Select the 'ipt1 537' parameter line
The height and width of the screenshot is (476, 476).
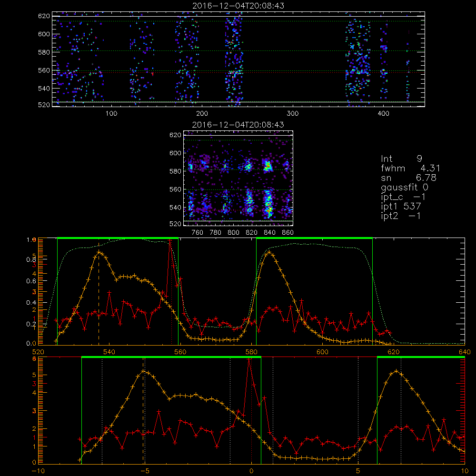tap(401, 207)
